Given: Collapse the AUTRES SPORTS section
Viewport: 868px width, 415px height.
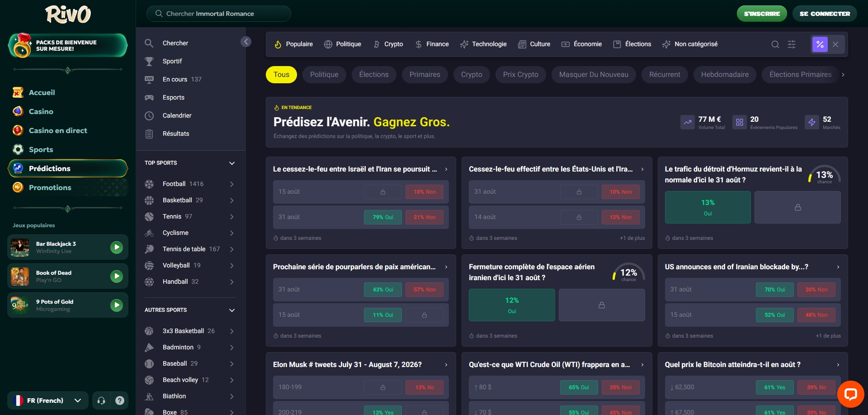Looking at the screenshot, I should tap(232, 310).
